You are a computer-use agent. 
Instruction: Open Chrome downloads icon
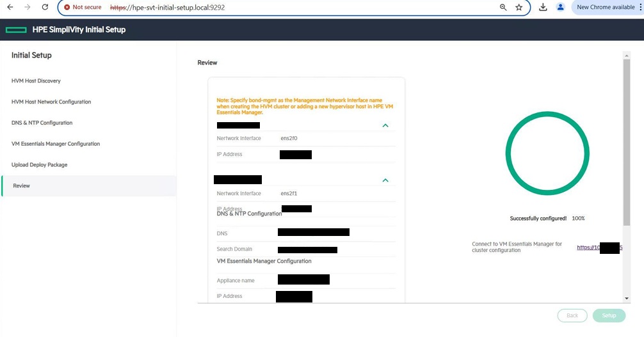pos(543,7)
